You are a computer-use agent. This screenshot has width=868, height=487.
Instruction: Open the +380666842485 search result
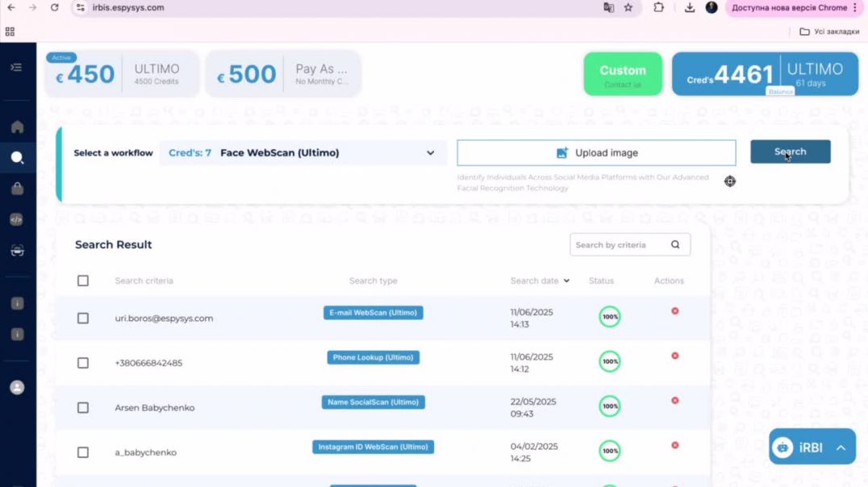148,363
